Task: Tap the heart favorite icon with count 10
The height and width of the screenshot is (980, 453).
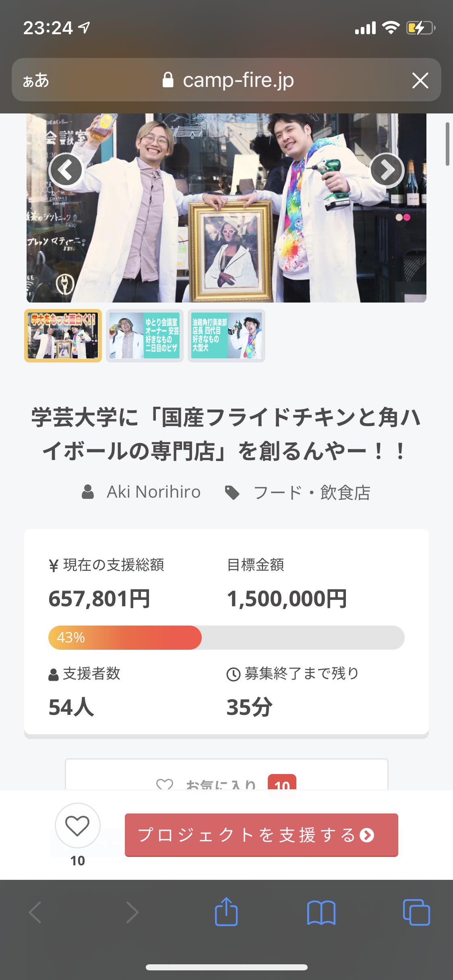Action: (x=77, y=826)
